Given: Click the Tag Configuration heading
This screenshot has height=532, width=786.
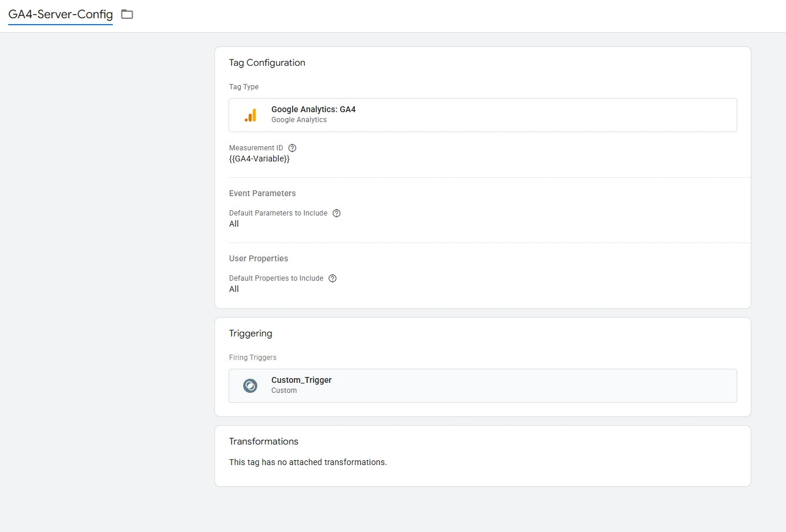Looking at the screenshot, I should pyautogui.click(x=267, y=63).
